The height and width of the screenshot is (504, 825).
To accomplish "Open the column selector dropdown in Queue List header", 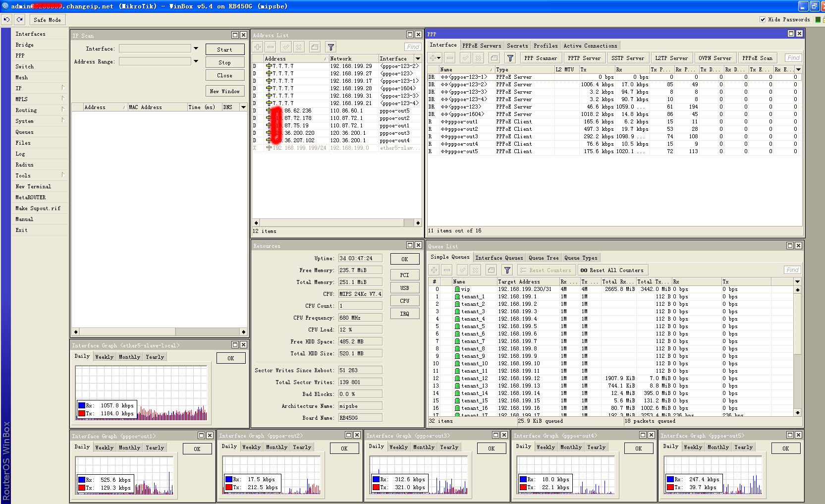I will coord(797,281).
